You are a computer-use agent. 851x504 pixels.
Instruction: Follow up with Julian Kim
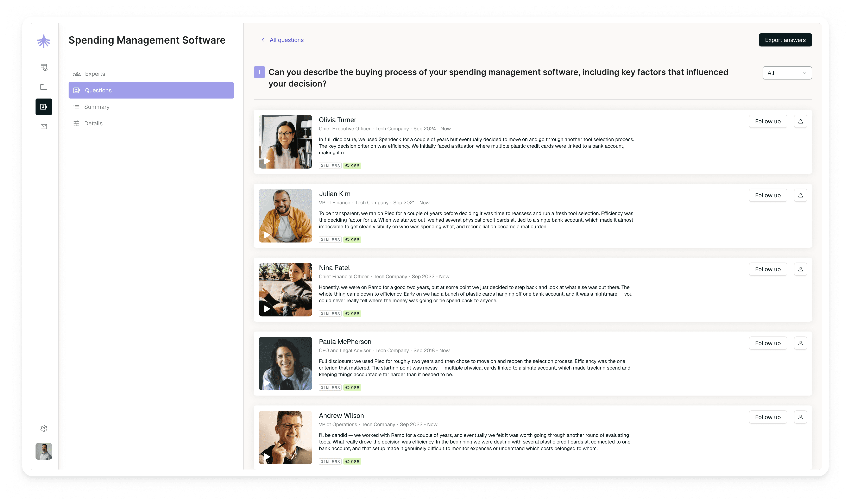pos(768,195)
